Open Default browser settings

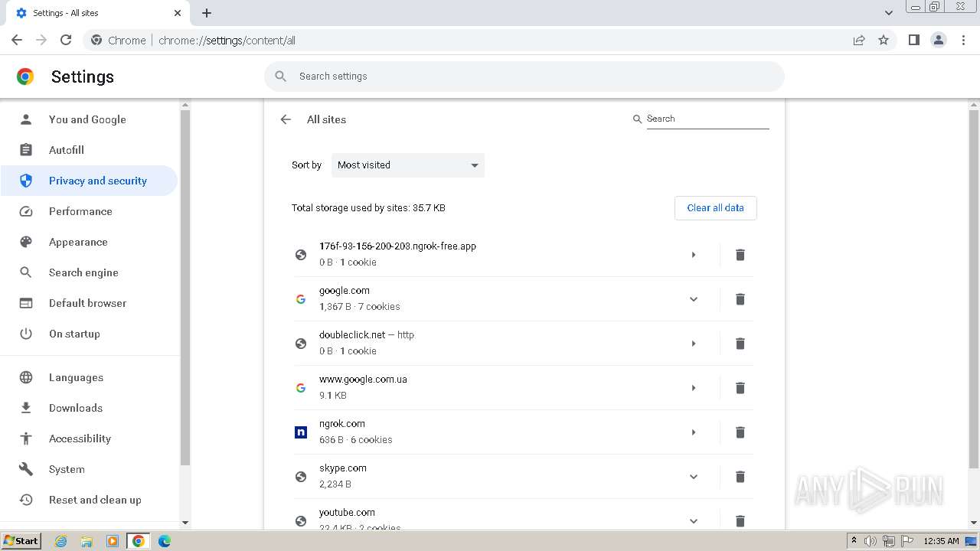point(90,303)
